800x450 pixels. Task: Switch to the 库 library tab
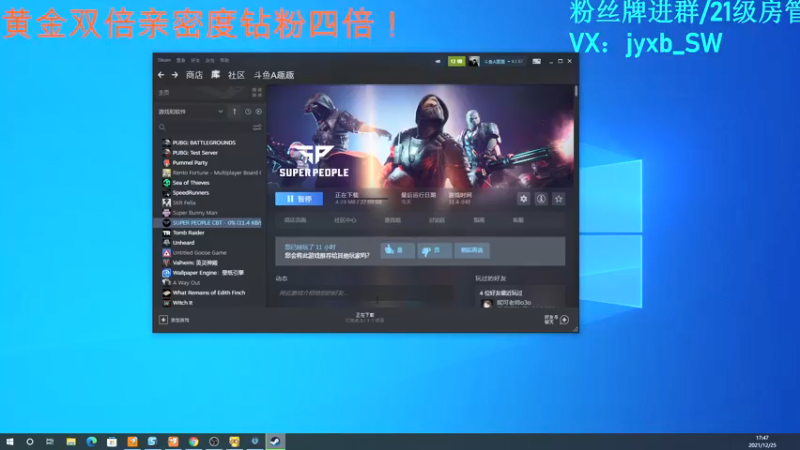pyautogui.click(x=216, y=75)
